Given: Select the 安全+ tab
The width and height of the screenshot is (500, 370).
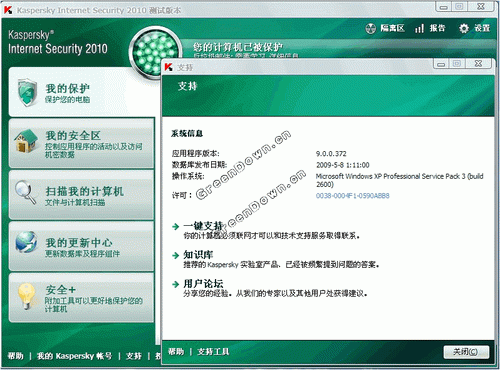Looking at the screenshot, I should point(82,298).
